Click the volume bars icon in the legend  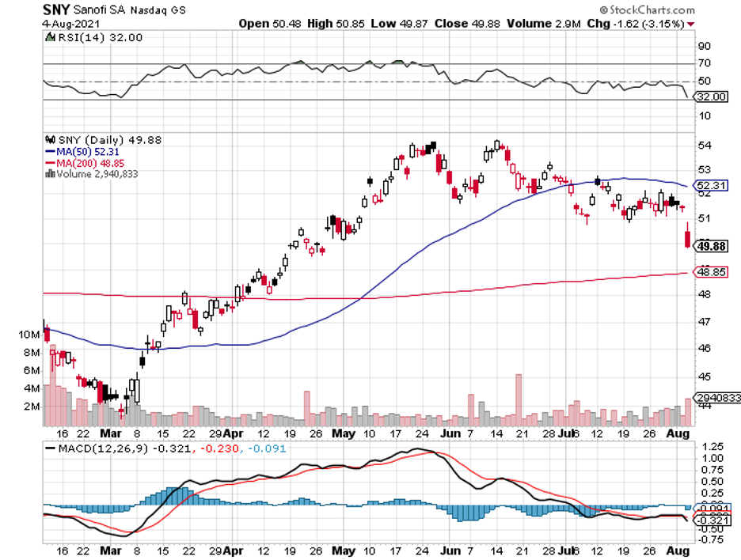pos(50,174)
